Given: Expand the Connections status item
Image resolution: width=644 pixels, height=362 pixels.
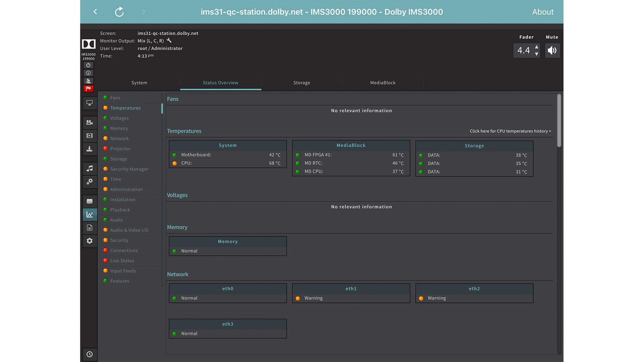Looking at the screenshot, I should pyautogui.click(x=124, y=250).
